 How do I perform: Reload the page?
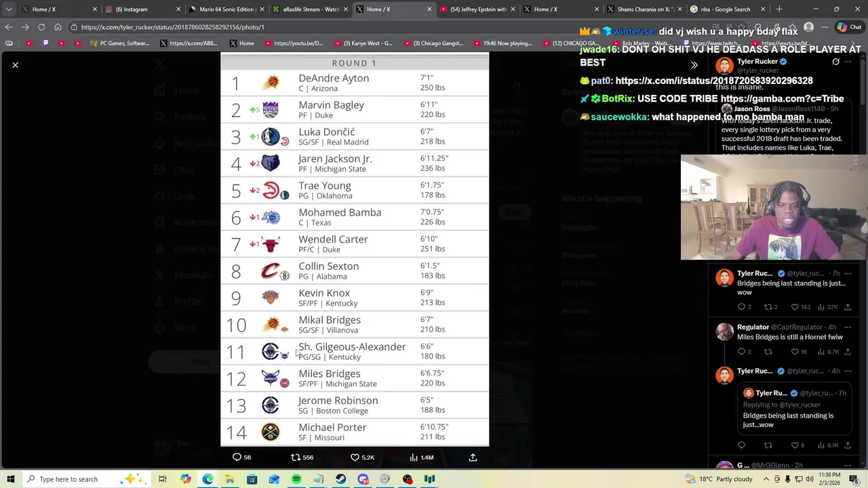coord(41,27)
